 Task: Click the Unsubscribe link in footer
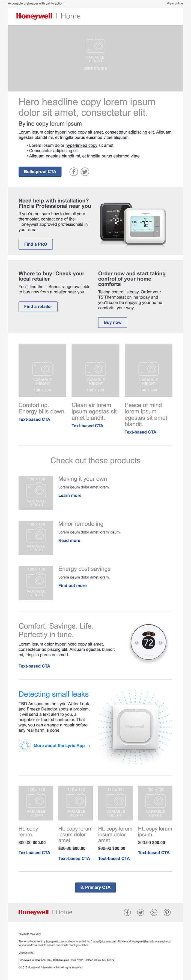(x=26, y=953)
